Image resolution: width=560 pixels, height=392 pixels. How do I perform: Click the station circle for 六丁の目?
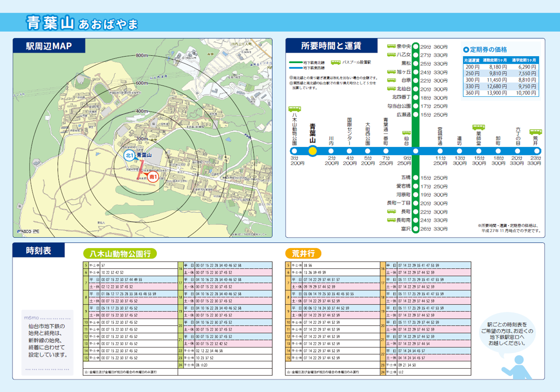tap(518, 151)
